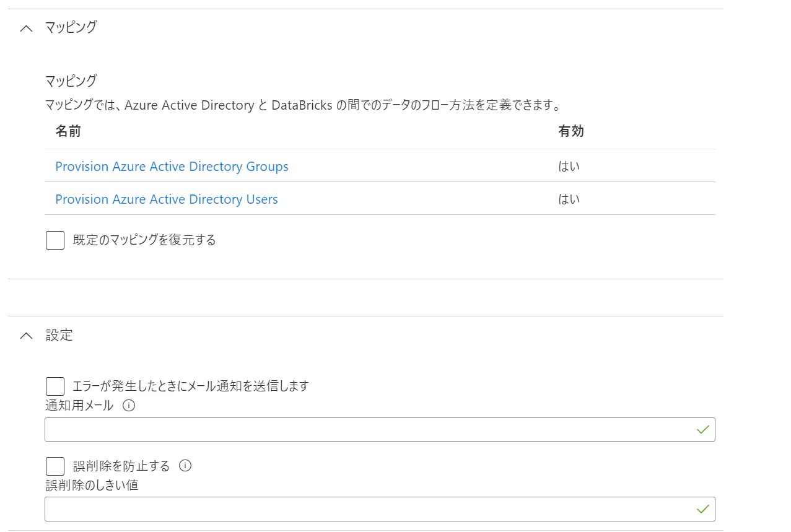
Task: Click the 誤削除のしきい値 label
Action: click(x=92, y=486)
